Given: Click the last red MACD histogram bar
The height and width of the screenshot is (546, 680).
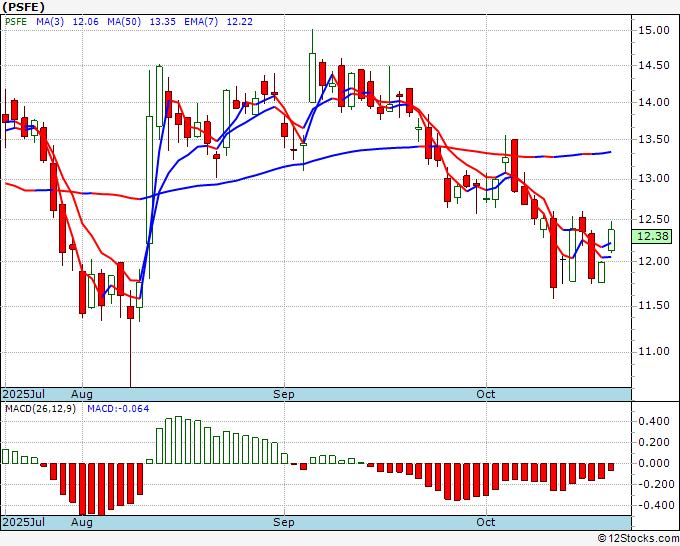Looking at the screenshot, I should [611, 467].
